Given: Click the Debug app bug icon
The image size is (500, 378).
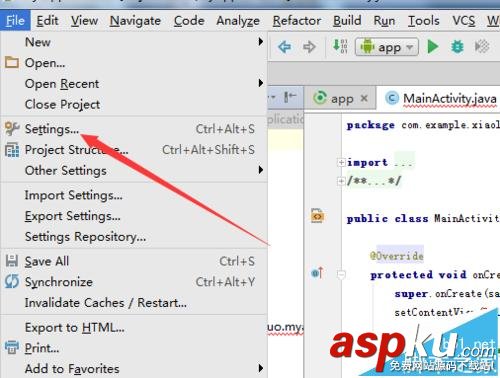Looking at the screenshot, I should tap(457, 47).
